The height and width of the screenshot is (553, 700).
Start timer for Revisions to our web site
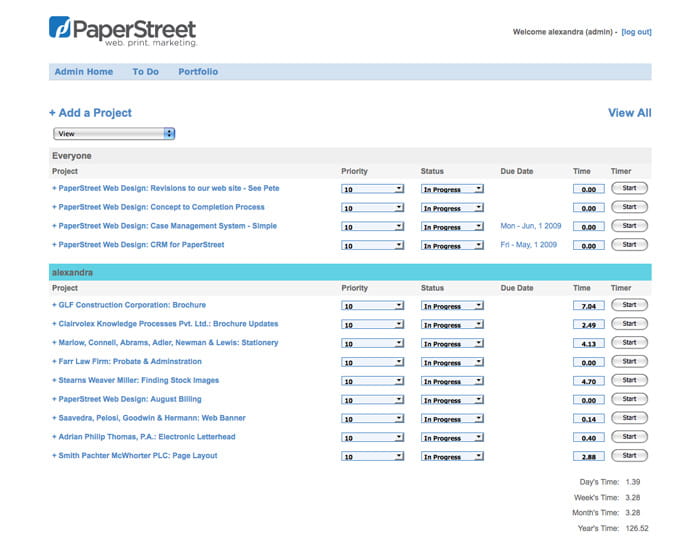(629, 188)
